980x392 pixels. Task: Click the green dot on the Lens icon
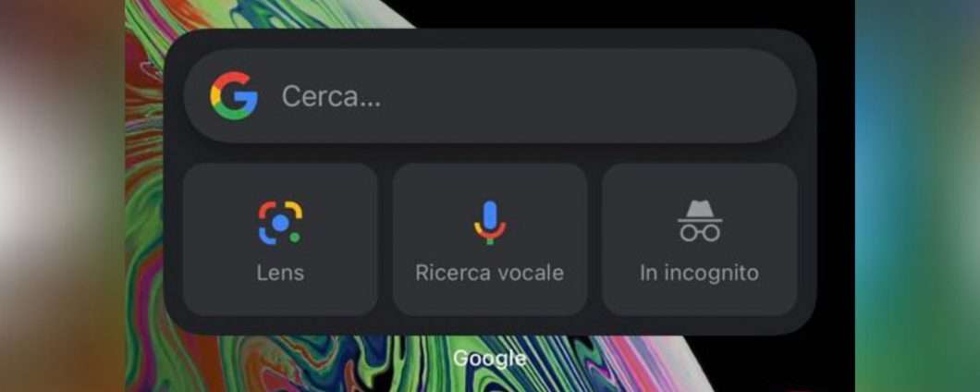pyautogui.click(x=294, y=238)
